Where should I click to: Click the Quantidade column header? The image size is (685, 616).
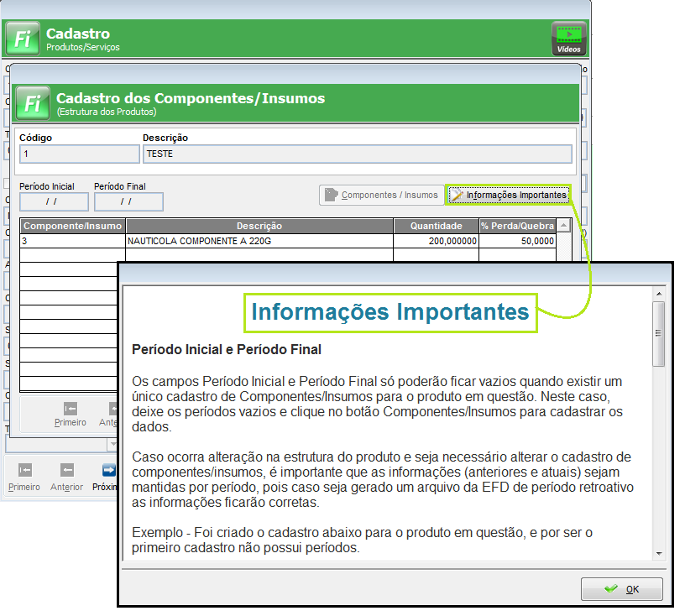[436, 226]
